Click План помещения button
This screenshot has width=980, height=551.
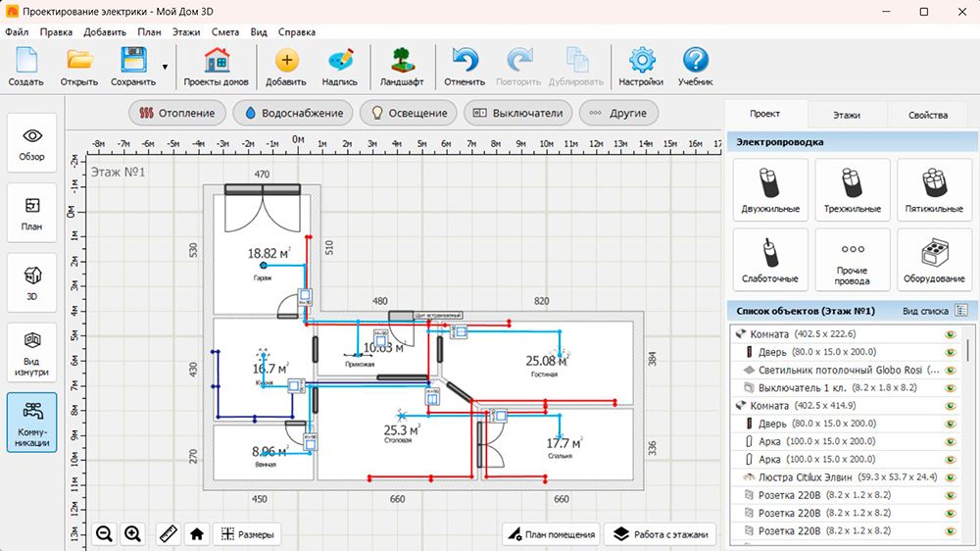[551, 534]
